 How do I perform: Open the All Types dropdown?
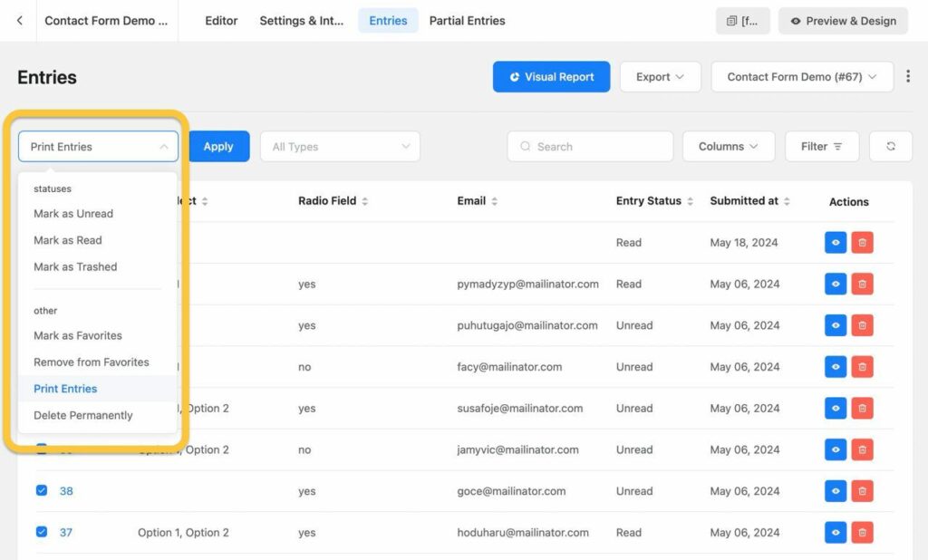pos(341,146)
